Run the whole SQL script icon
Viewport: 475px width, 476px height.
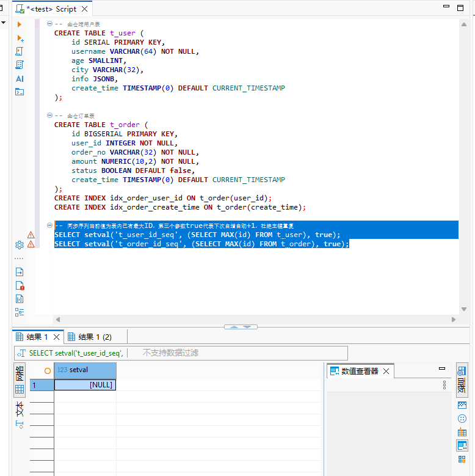pyautogui.click(x=20, y=51)
